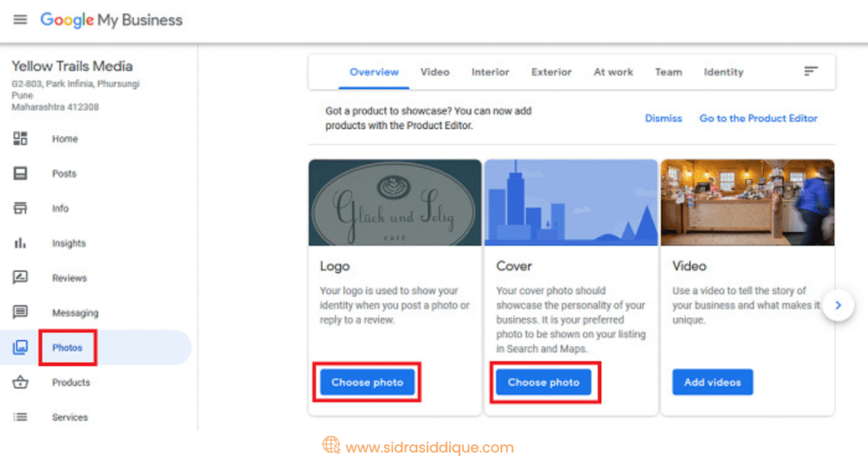Switch to the Identity tab
This screenshot has height=456, width=868.
tap(724, 72)
